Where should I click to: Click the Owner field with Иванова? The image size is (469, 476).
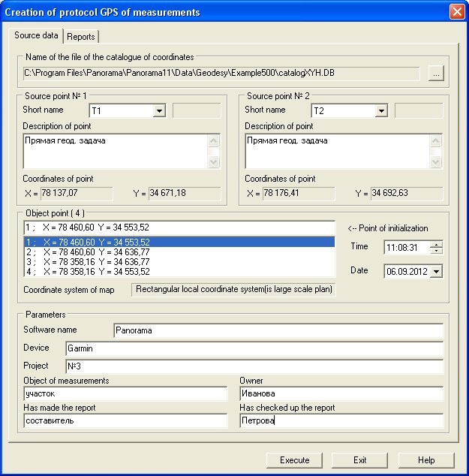coord(341,394)
